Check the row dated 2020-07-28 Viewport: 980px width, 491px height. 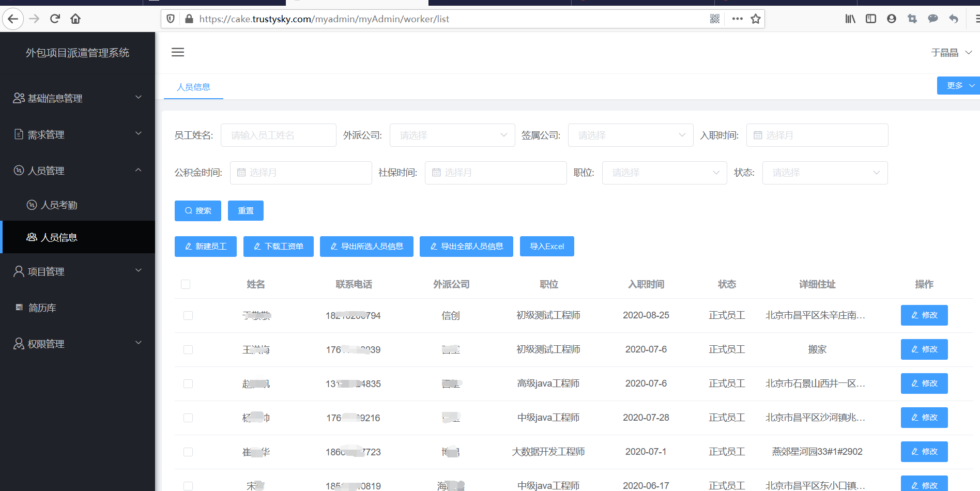tap(188, 418)
